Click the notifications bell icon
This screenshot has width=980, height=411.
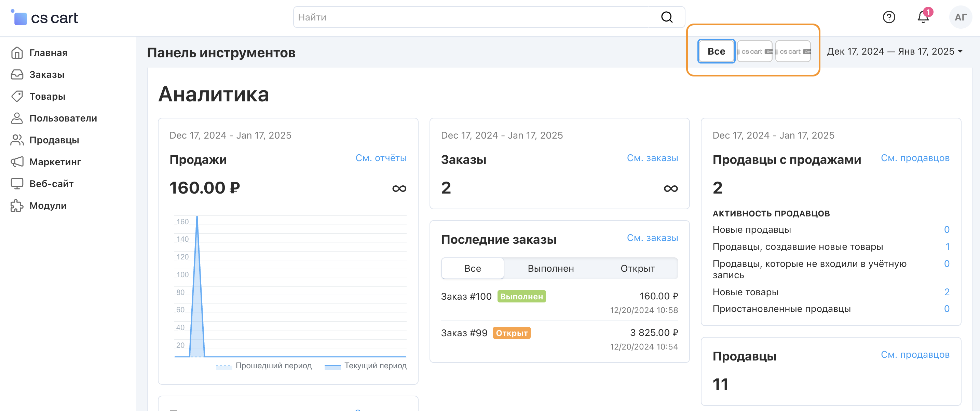click(x=923, y=17)
